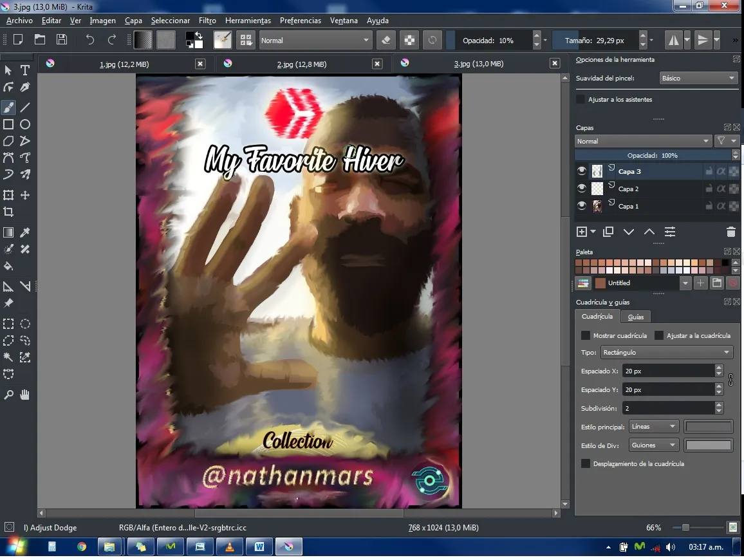The image size is (744, 560).
Task: Select the Bezier curve tool
Action: point(8,158)
